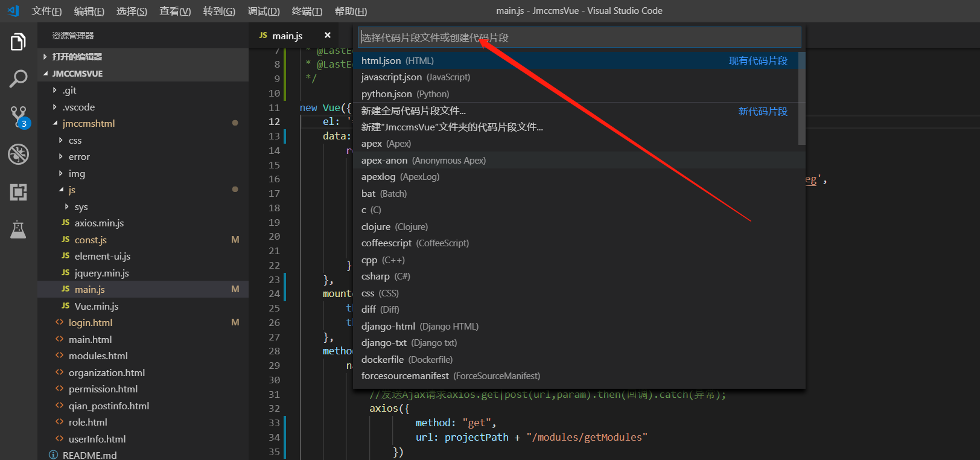Pick the cpp (C++) language entry
The image size is (980, 460).
coord(576,260)
